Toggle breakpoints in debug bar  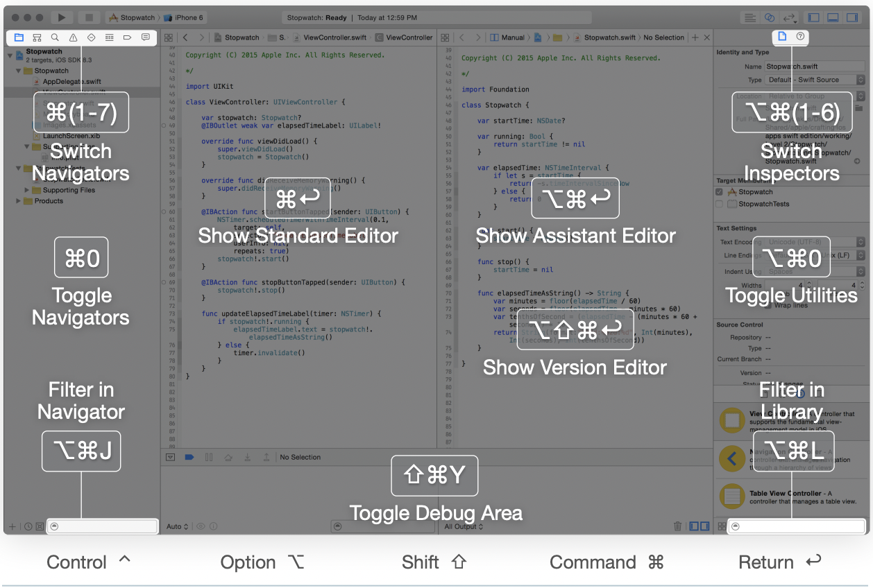pyautogui.click(x=189, y=457)
